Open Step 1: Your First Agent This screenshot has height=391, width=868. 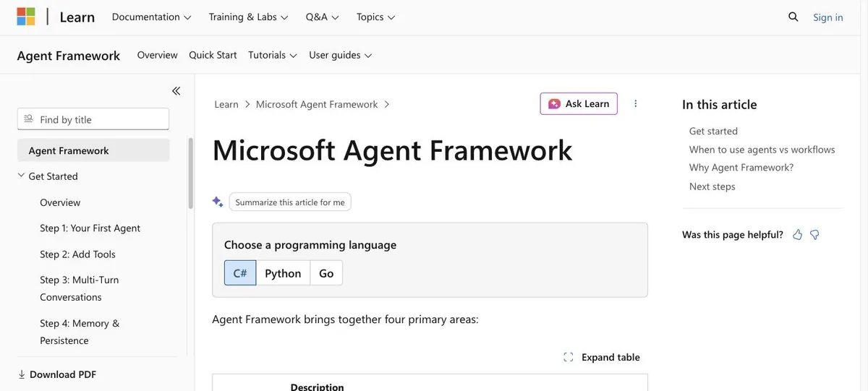click(x=90, y=228)
